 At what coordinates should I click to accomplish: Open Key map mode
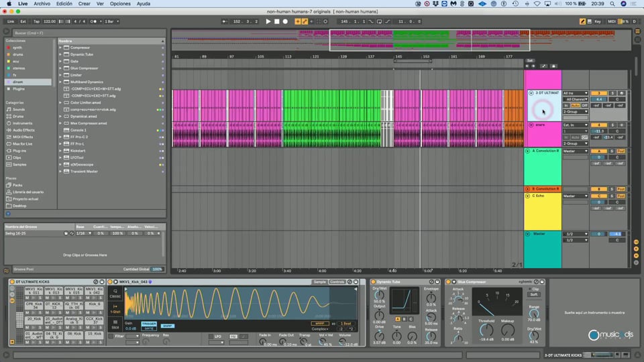[598, 21]
